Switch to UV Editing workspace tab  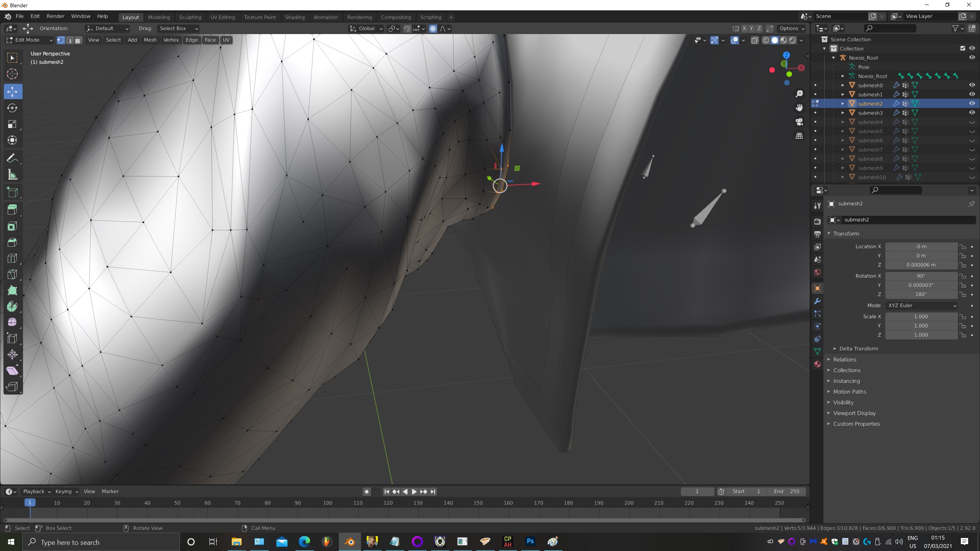coord(222,17)
